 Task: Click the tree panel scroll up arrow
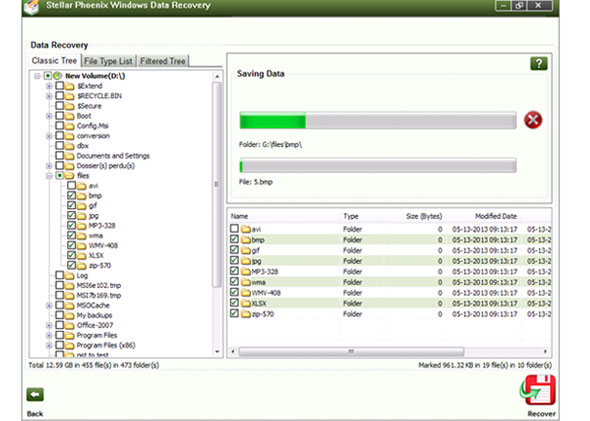(x=217, y=76)
